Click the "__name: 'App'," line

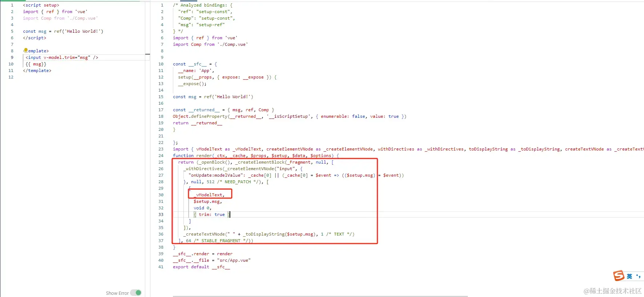196,71
